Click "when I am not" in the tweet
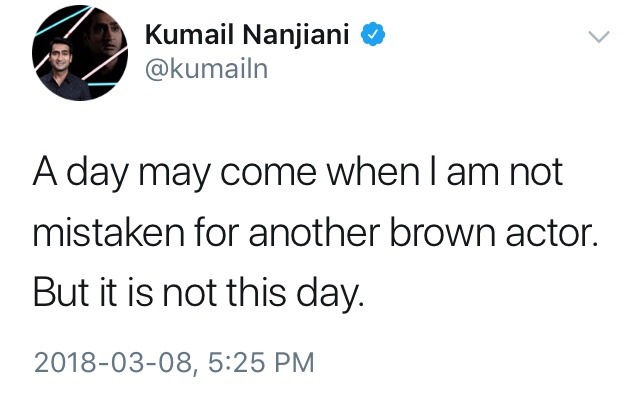 [445, 172]
